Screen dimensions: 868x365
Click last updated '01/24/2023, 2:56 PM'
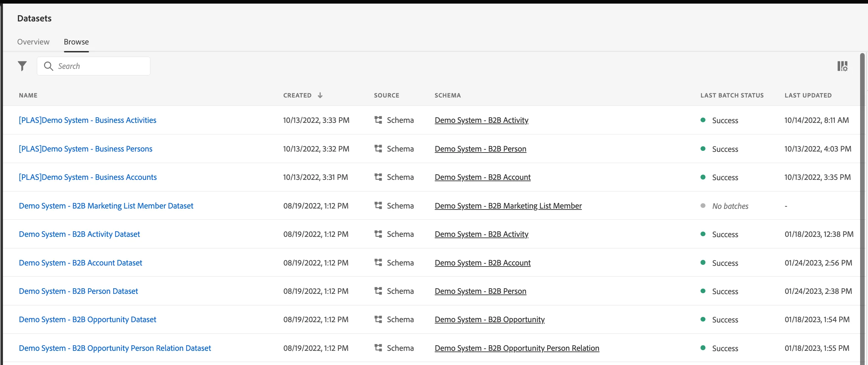818,263
